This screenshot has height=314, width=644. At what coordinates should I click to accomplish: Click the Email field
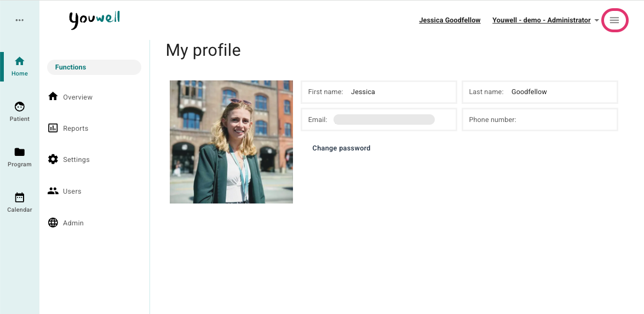379,120
